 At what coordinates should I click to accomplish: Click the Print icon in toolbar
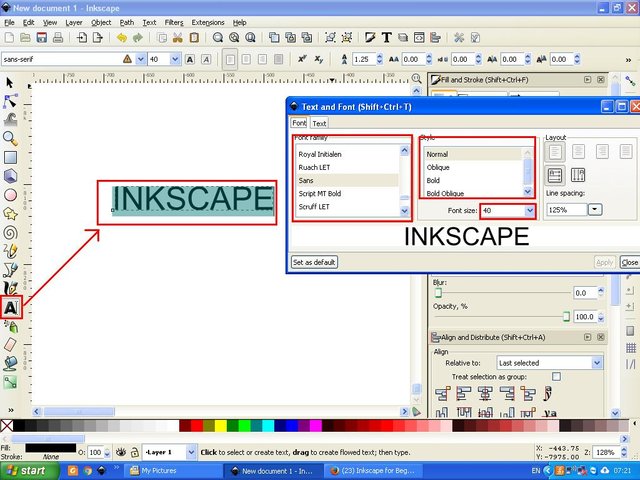point(58,38)
